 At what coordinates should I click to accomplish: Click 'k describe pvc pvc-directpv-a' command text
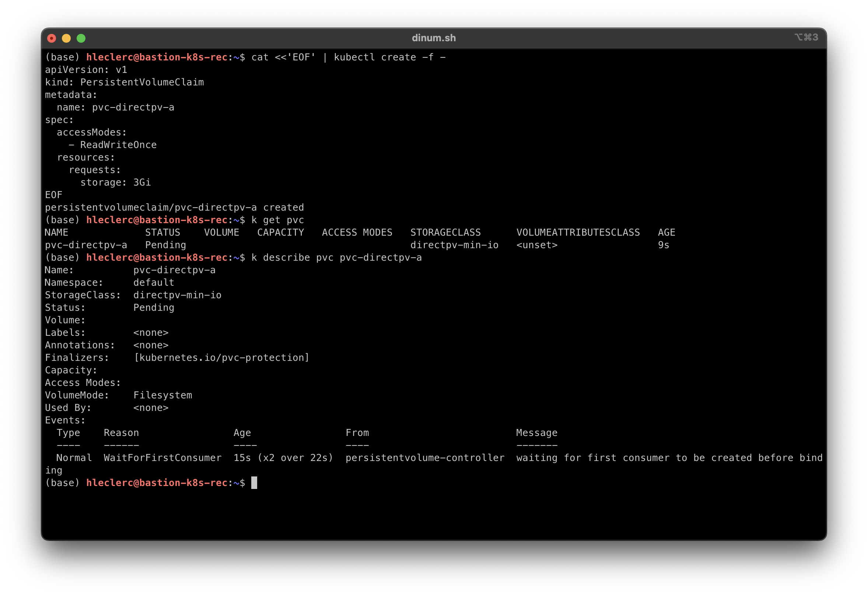click(336, 258)
